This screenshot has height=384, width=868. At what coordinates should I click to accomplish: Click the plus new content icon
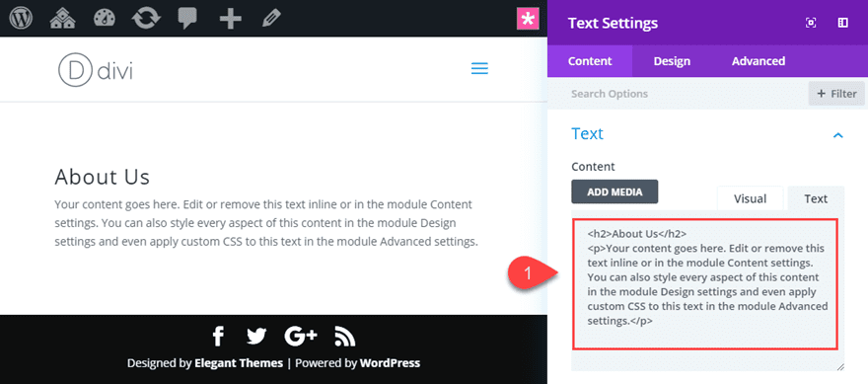(x=230, y=19)
